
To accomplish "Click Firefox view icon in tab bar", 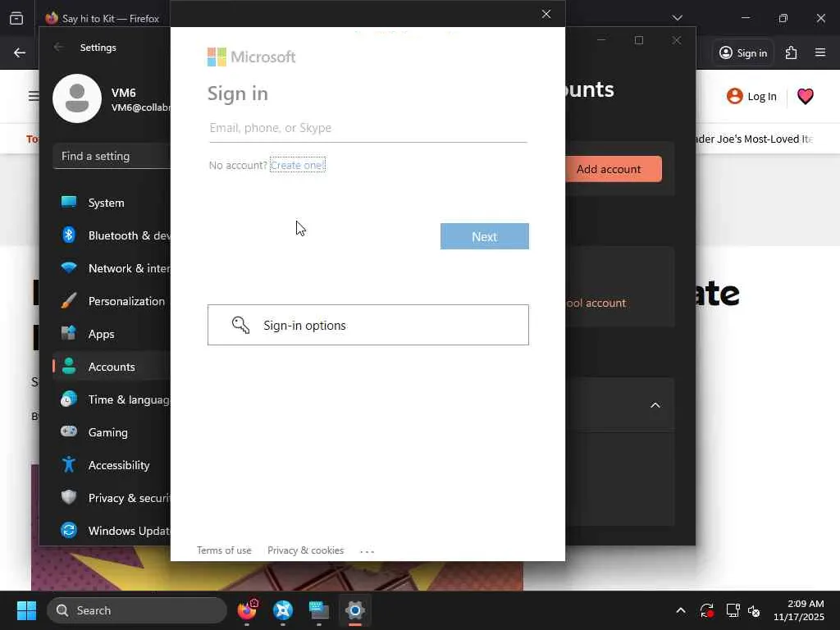I will 16,18.
